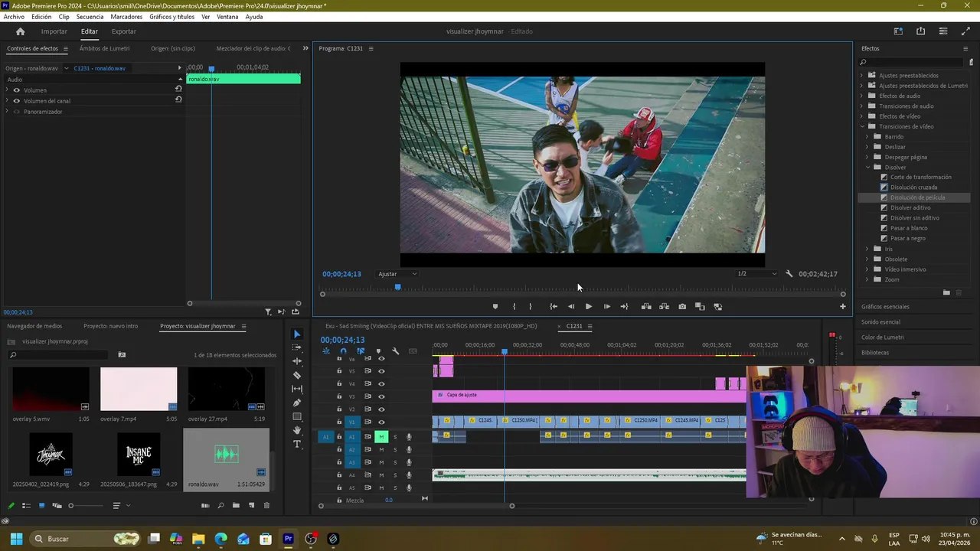Click Export Frame camera icon
The height and width of the screenshot is (551, 980).
click(x=681, y=306)
